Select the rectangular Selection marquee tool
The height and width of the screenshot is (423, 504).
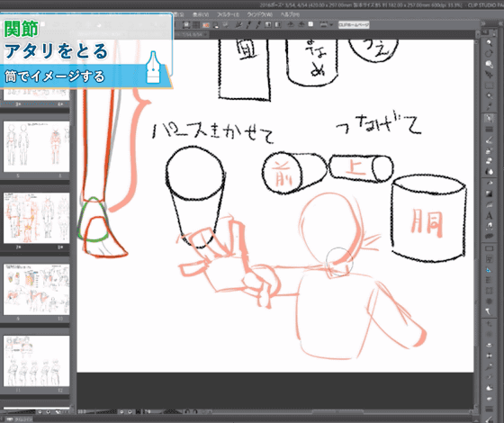pos(489,85)
